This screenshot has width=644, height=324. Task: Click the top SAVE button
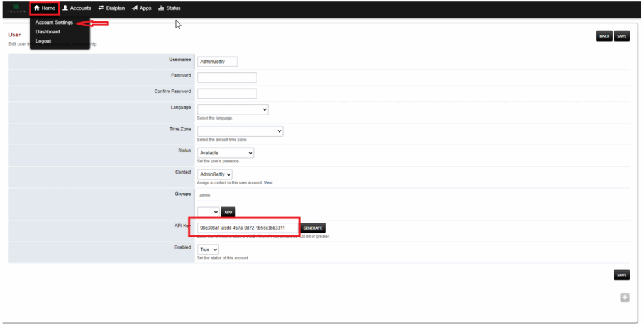point(622,36)
